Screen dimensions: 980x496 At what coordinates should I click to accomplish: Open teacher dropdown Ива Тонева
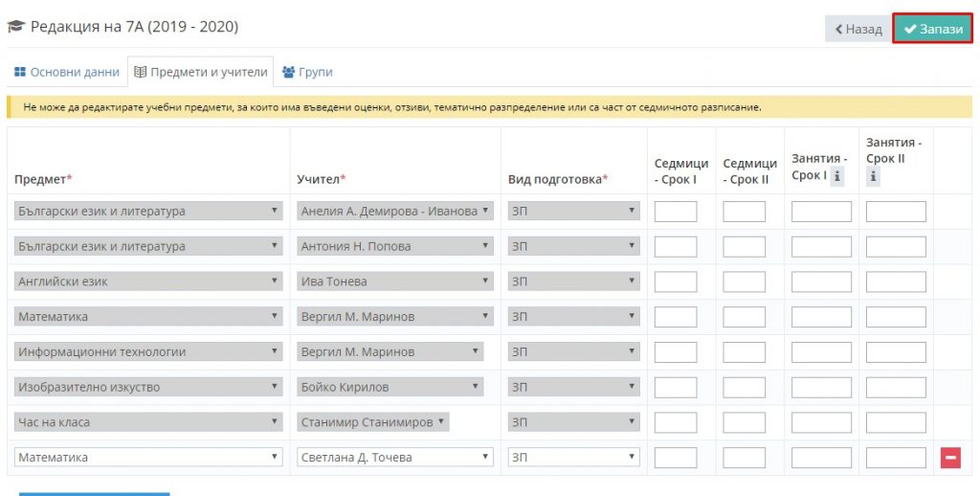point(395,282)
